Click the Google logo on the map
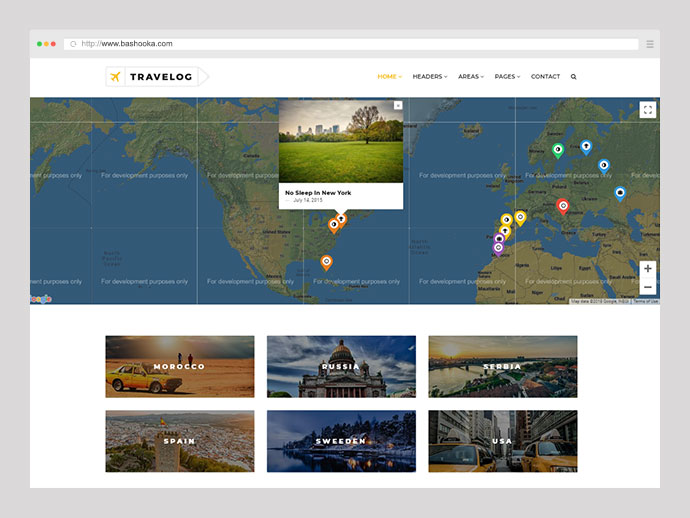This screenshot has height=518, width=690. tap(41, 299)
